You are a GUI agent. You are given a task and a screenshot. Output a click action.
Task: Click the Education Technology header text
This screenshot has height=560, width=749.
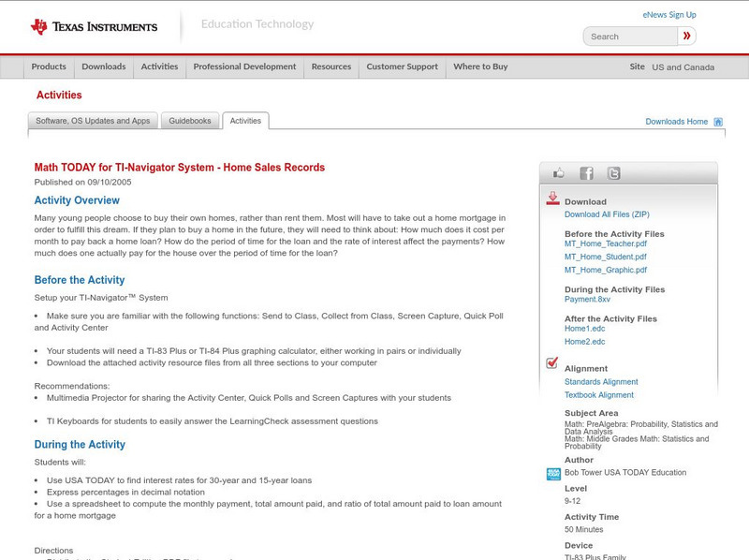(257, 24)
